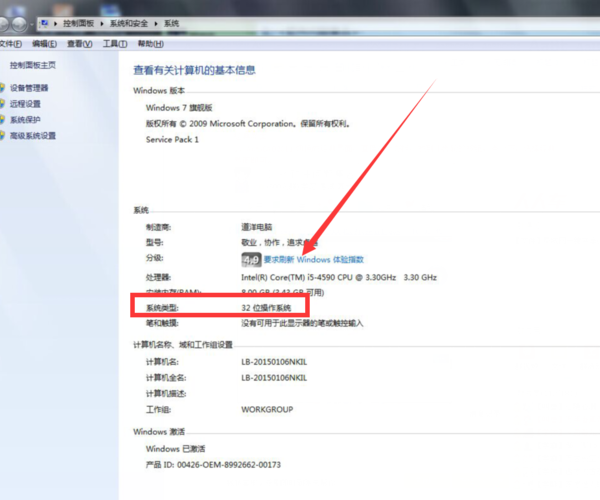The width and height of the screenshot is (600, 500).
Task: Click the Windows 7 旗舰版 text
Action: (x=179, y=107)
